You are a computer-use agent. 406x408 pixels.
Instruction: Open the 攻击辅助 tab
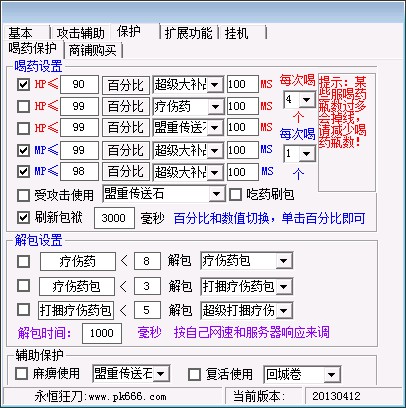[80, 33]
